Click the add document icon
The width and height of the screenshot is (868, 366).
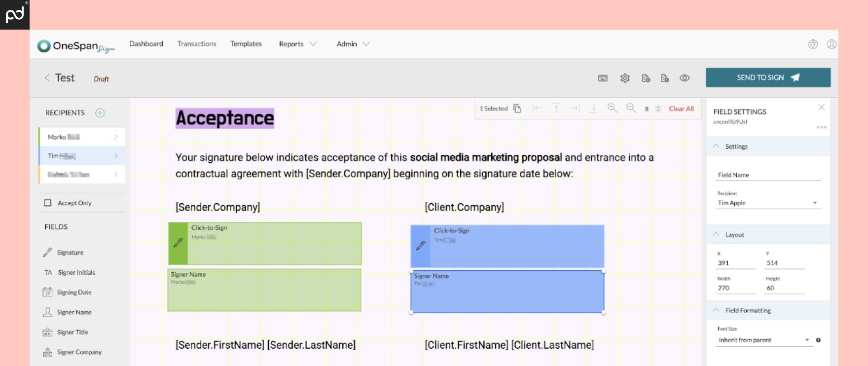[646, 78]
